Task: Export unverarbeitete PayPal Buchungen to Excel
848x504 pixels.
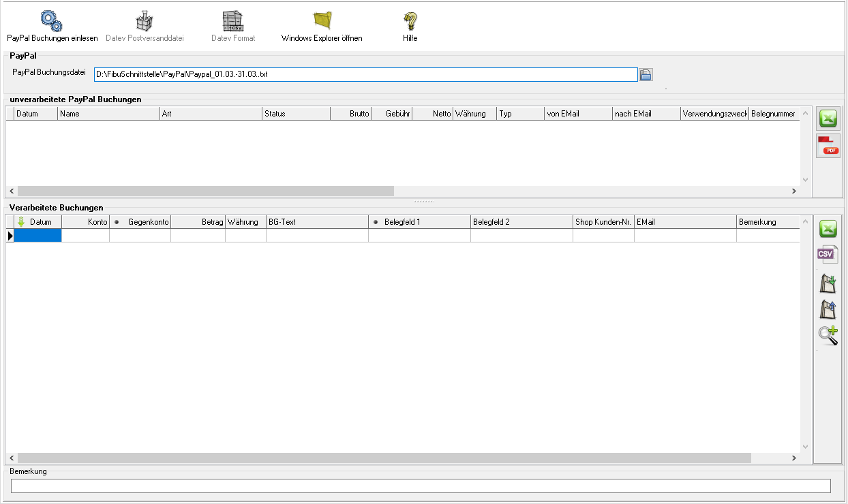Action: pos(828,119)
